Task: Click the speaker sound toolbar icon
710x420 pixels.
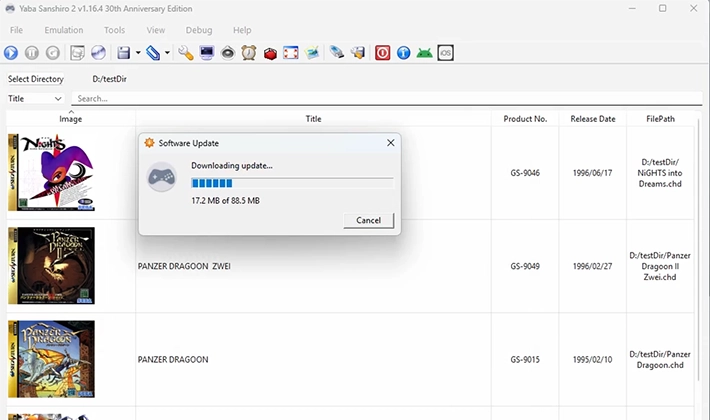Action: [x=228, y=53]
